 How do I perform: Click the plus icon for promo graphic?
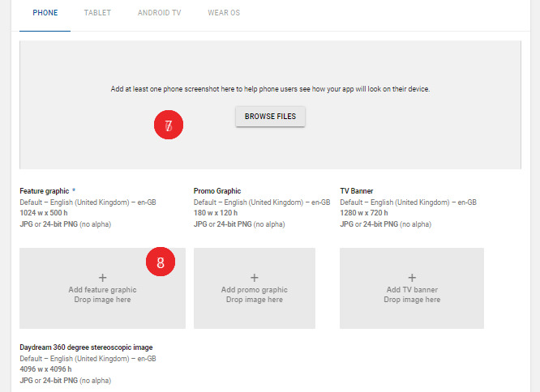[255, 278]
